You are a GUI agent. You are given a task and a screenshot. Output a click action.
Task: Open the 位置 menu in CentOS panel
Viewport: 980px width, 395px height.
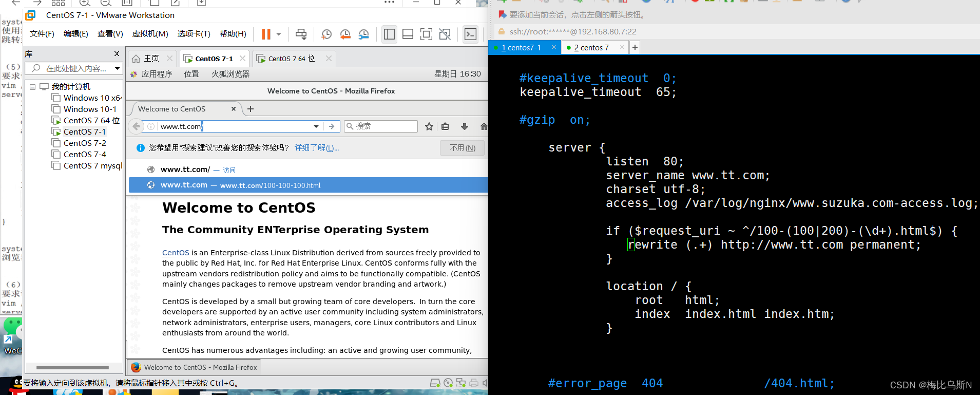pos(191,74)
